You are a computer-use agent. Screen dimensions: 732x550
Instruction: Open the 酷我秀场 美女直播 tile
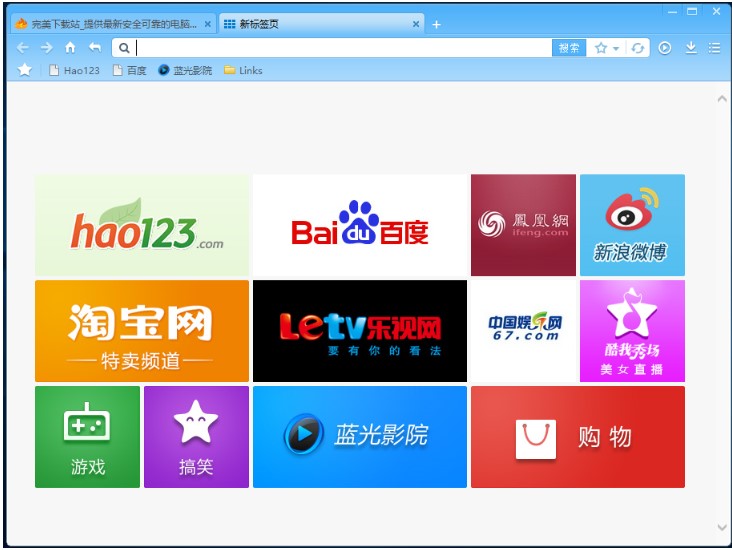(632, 331)
